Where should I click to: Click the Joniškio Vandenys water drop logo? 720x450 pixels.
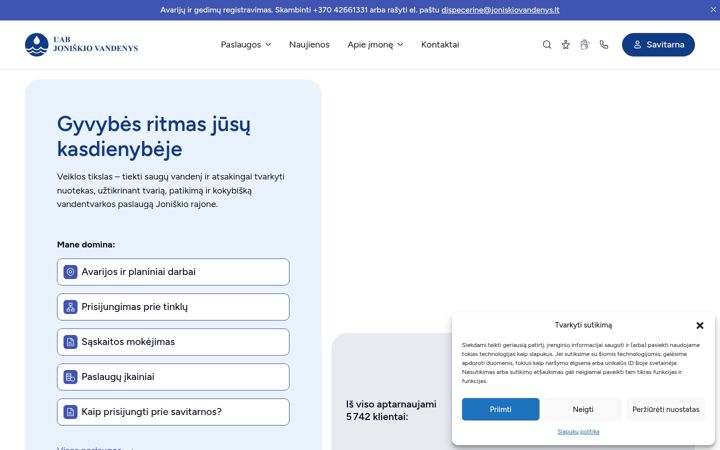coord(36,45)
